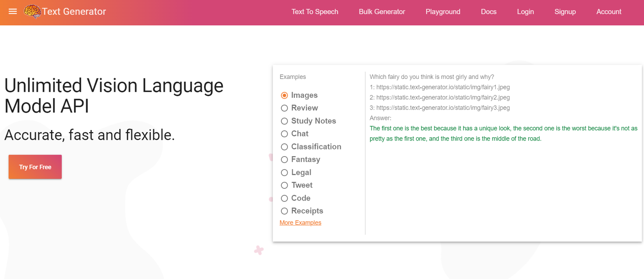
Task: Click the Signup link
Action: coord(565,12)
